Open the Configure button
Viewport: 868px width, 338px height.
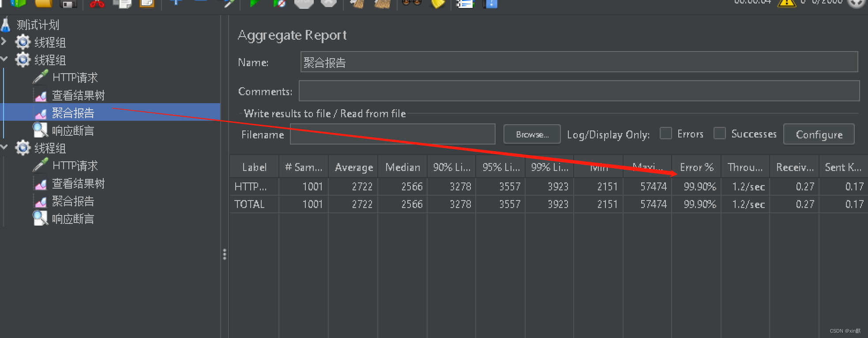(x=819, y=134)
